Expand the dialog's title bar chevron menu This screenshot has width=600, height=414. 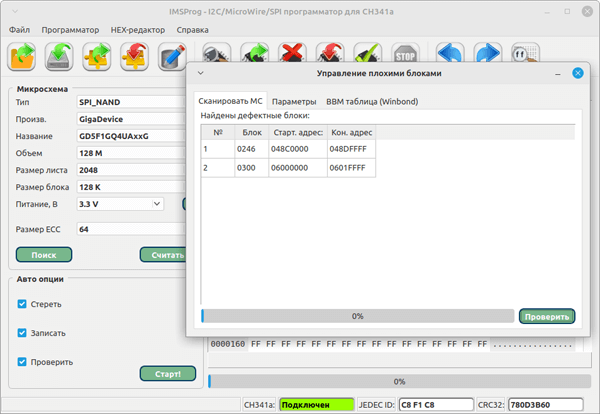coord(200,73)
